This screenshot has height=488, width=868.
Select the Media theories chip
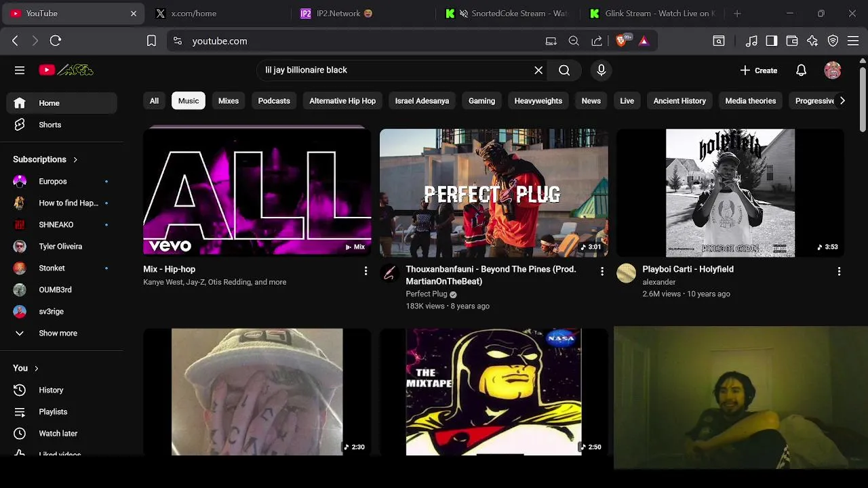[751, 101]
